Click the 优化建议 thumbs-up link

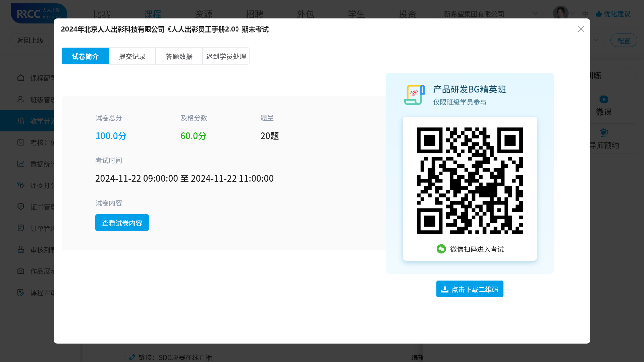pos(613,14)
